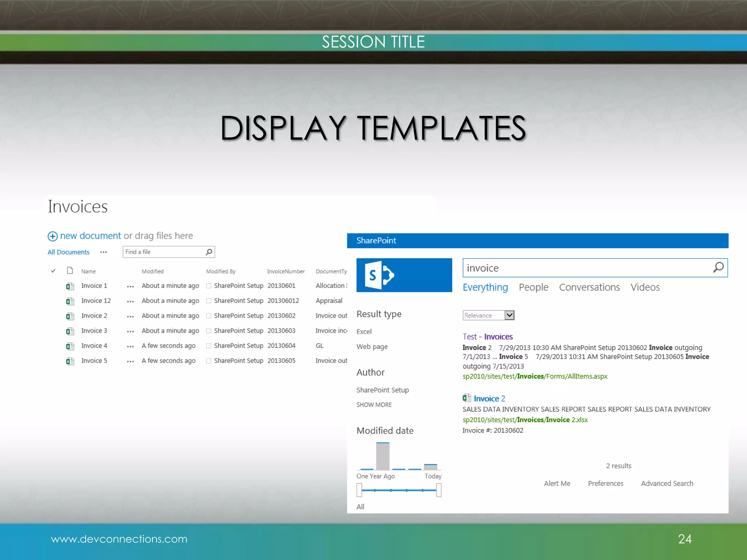The image size is (747, 560).
Task: Switch to the Conversations search tab
Action: (x=589, y=287)
